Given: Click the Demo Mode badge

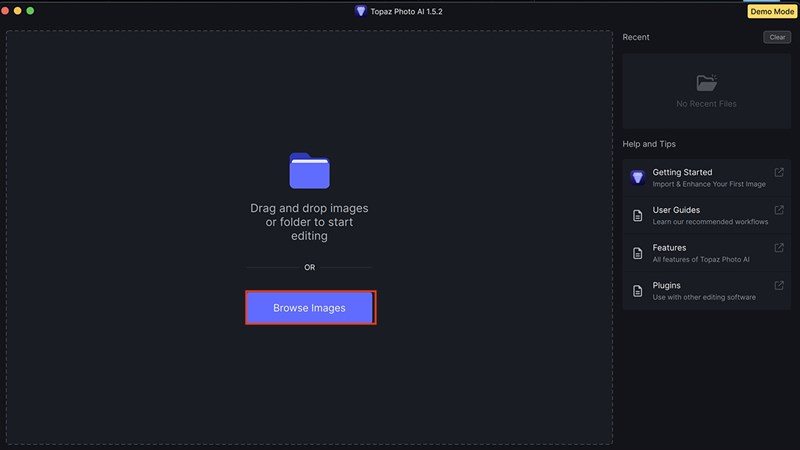Looking at the screenshot, I should 771,11.
